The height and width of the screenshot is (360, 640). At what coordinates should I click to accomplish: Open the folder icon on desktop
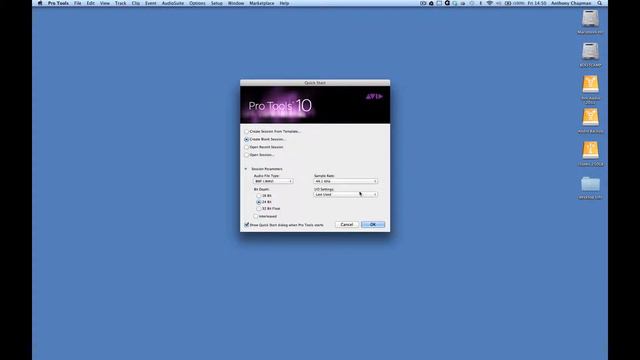[x=590, y=184]
